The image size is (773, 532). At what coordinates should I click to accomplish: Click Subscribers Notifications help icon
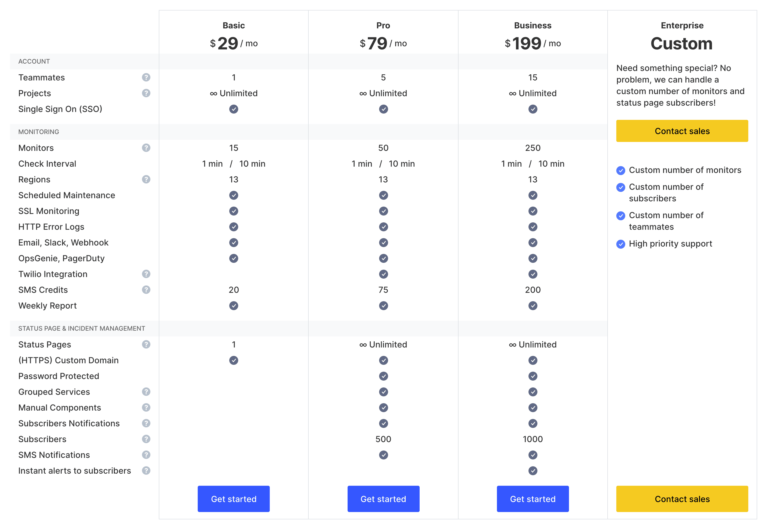point(146,423)
